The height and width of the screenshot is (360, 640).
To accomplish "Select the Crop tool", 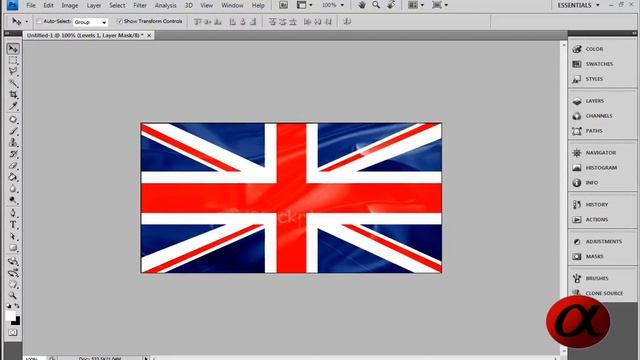I will tap(13, 95).
